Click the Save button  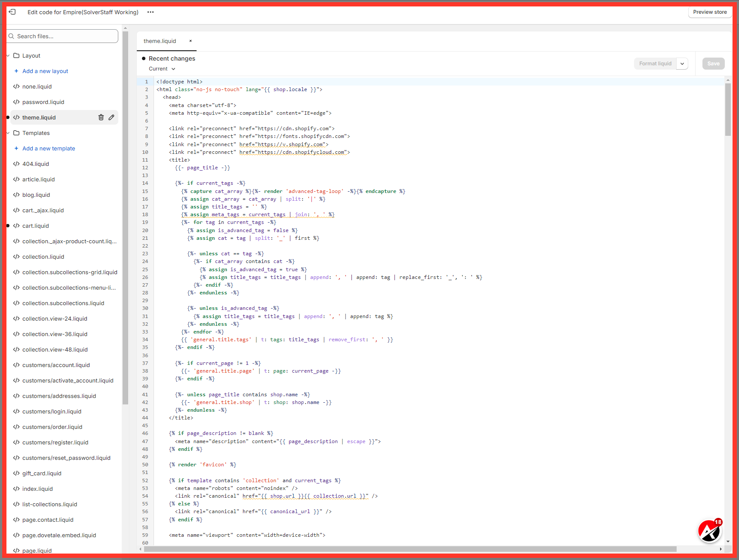coord(713,64)
